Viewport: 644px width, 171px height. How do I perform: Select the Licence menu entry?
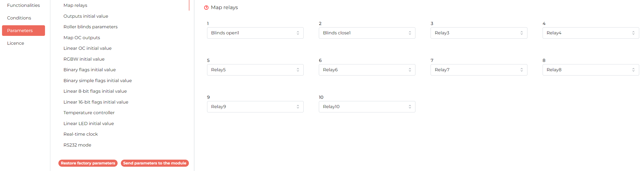pyautogui.click(x=16, y=43)
